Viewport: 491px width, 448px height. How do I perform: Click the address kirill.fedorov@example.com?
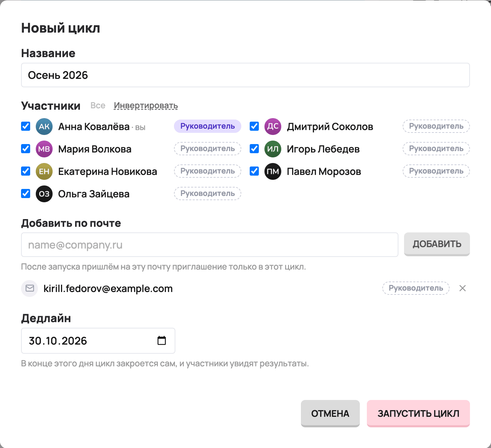(x=108, y=289)
